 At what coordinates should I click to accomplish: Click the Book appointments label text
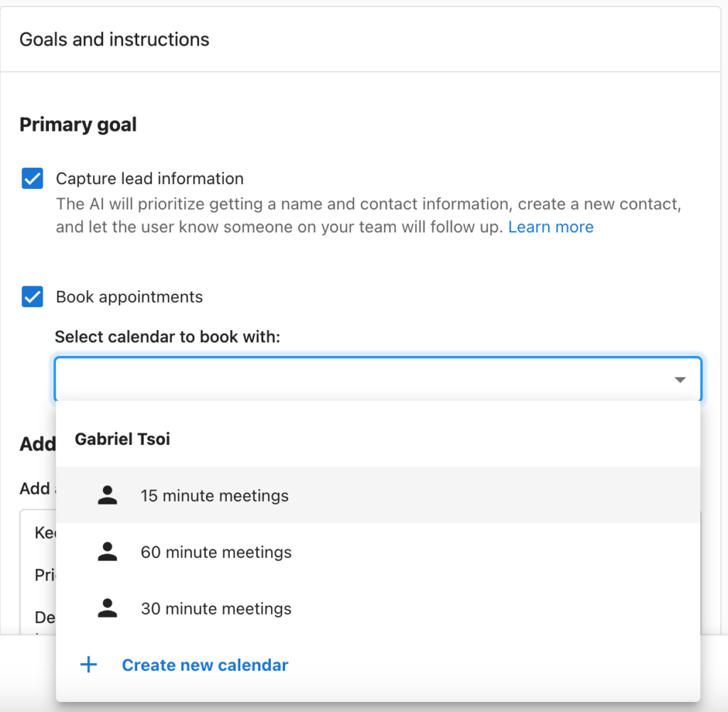pyautogui.click(x=129, y=296)
